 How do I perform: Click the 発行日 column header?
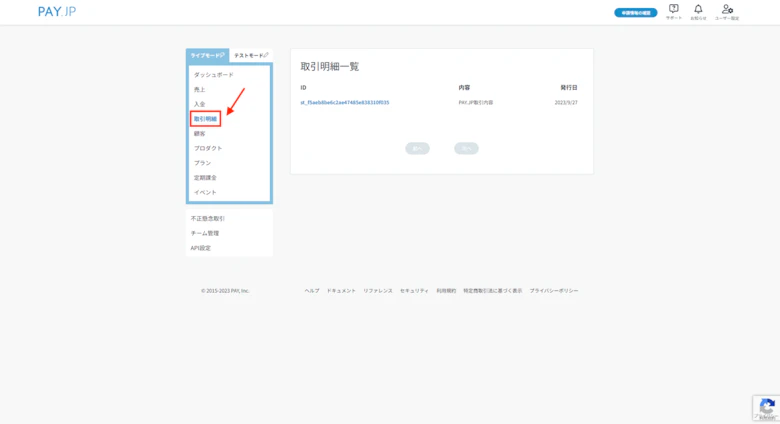click(569, 88)
